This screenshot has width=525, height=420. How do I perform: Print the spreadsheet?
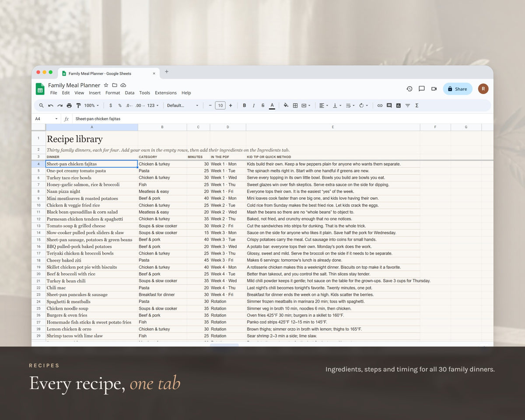tap(69, 105)
